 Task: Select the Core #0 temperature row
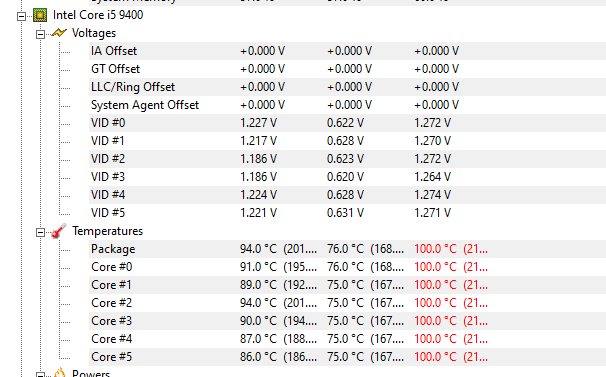pos(347,267)
